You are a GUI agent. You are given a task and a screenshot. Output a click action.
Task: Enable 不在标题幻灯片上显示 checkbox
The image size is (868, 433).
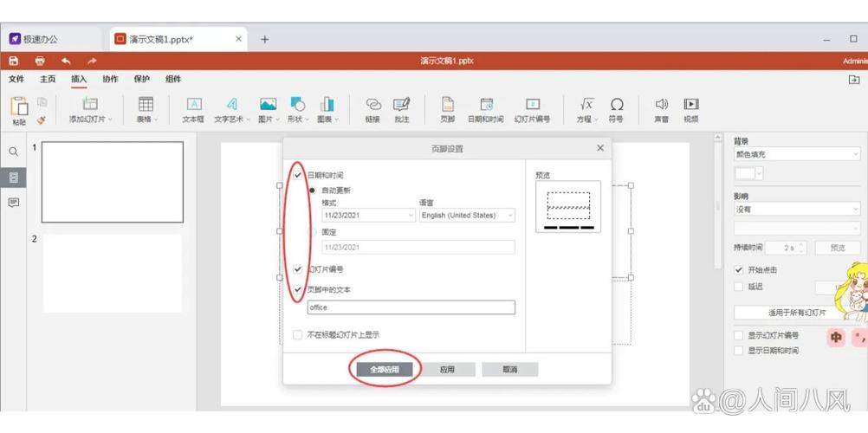tap(298, 334)
